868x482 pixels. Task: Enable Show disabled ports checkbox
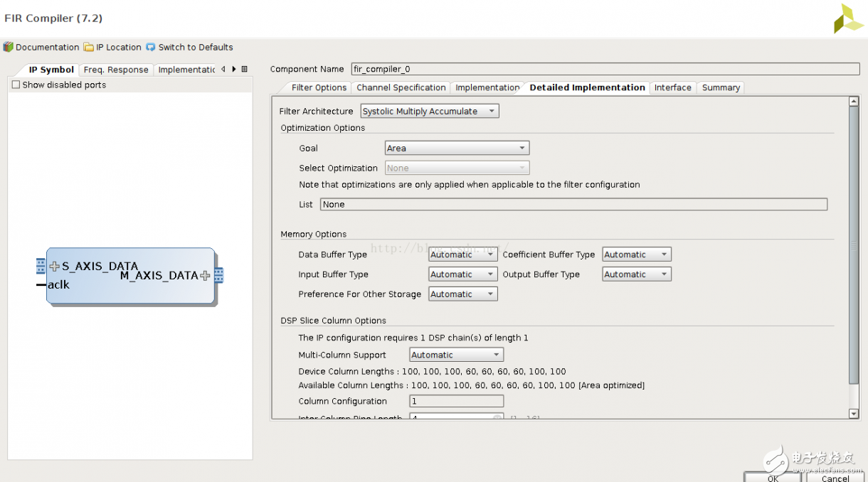pos(16,85)
